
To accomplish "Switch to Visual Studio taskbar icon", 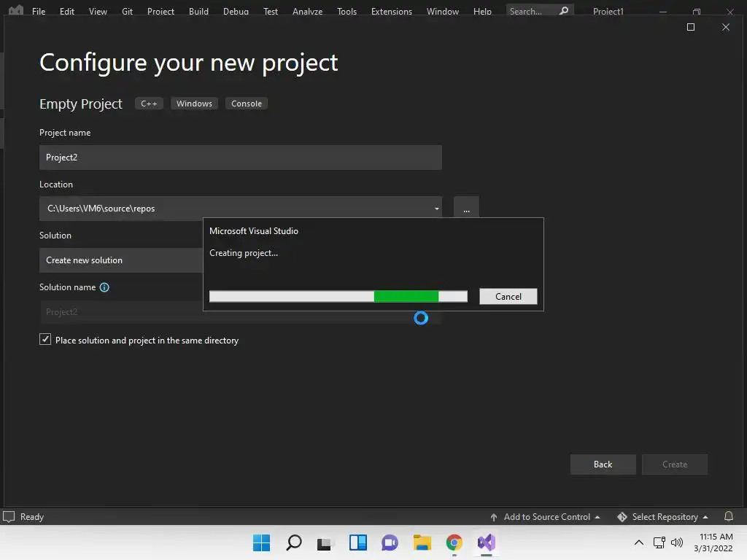I will 487,542.
